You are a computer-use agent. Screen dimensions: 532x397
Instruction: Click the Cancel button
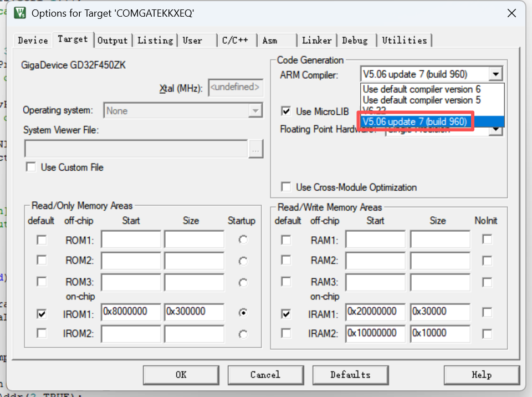[x=265, y=375]
